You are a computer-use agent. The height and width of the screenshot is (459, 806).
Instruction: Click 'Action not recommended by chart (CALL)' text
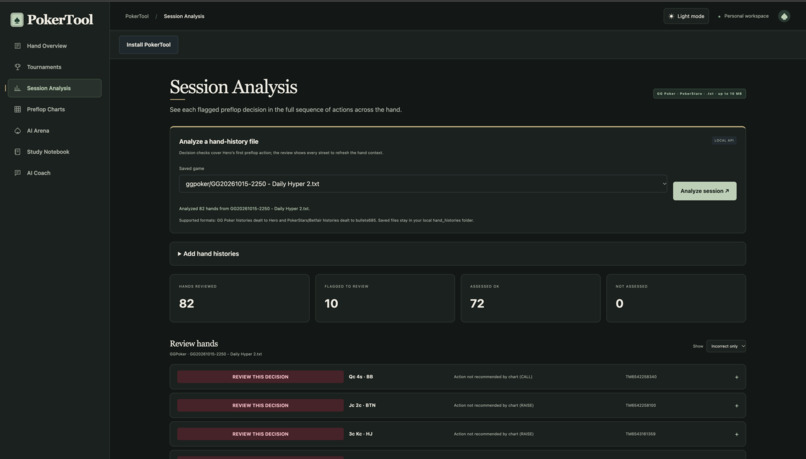(493, 377)
